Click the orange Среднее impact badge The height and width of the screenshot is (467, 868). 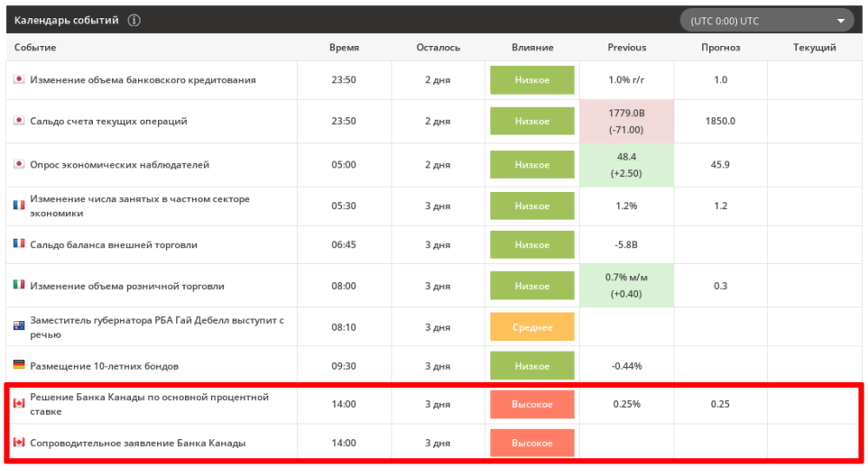click(x=532, y=327)
